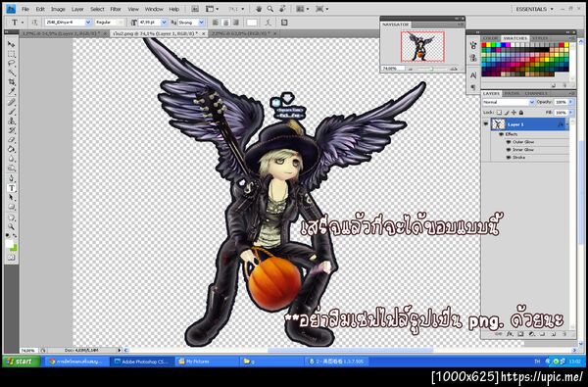
Task: Select the Clone Stamp tool
Action: pos(12,121)
